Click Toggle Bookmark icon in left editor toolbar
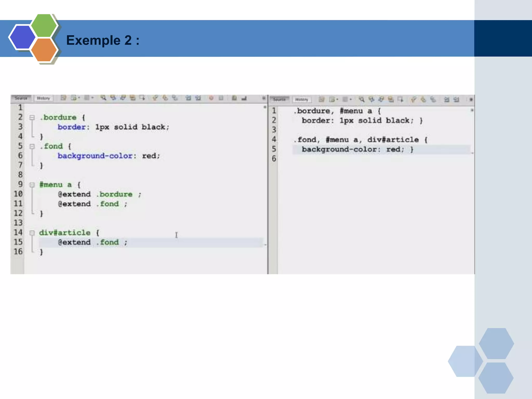The height and width of the screenshot is (399, 532). [175, 98]
